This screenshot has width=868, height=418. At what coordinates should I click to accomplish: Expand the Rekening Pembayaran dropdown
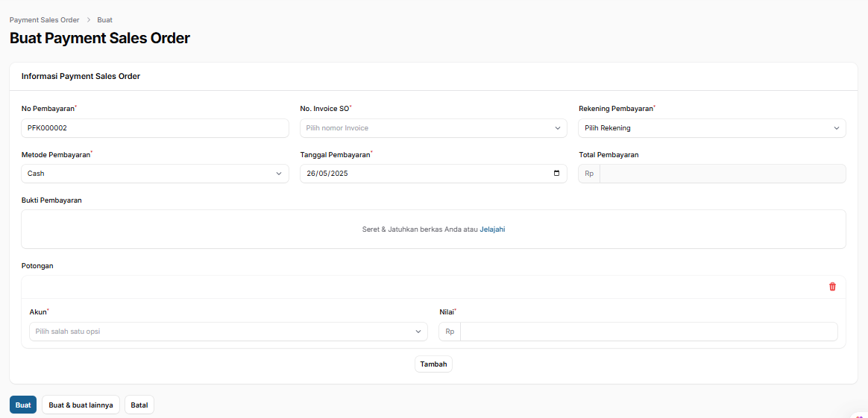(x=711, y=128)
